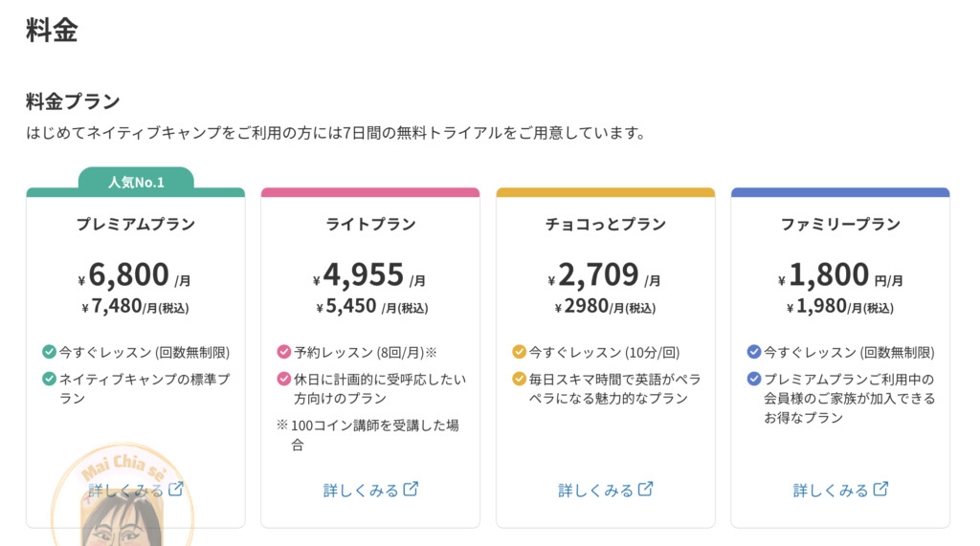This screenshot has height=546, width=980.
Task: Click the ライトプラン card title
Action: point(370,225)
